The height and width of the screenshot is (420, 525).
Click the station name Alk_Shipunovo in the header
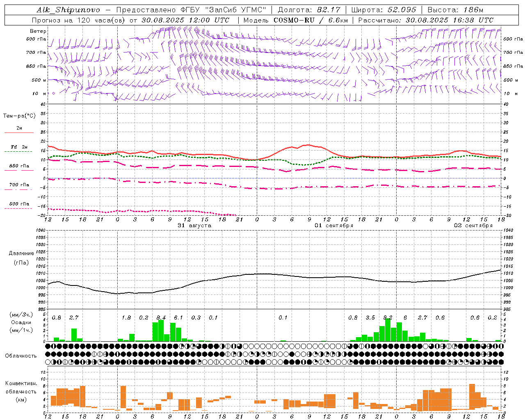click(x=68, y=10)
